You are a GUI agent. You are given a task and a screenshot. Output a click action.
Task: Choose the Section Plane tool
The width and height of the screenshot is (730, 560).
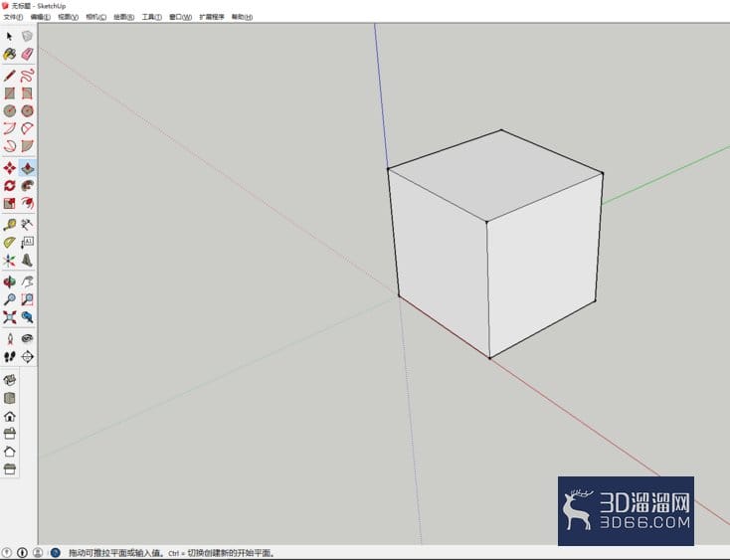27,356
